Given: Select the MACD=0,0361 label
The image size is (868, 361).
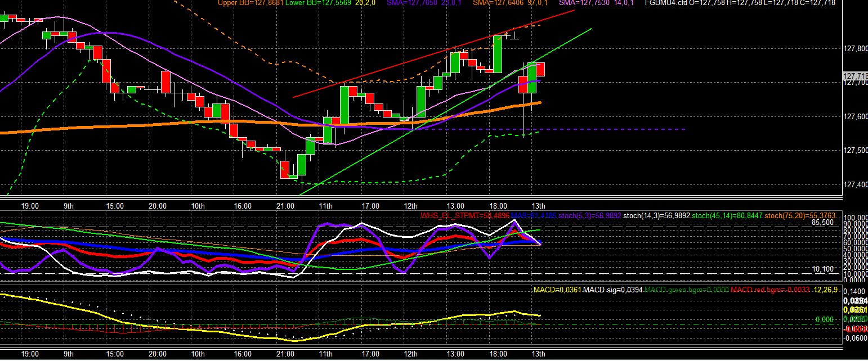Looking at the screenshot, I should [x=556, y=290].
